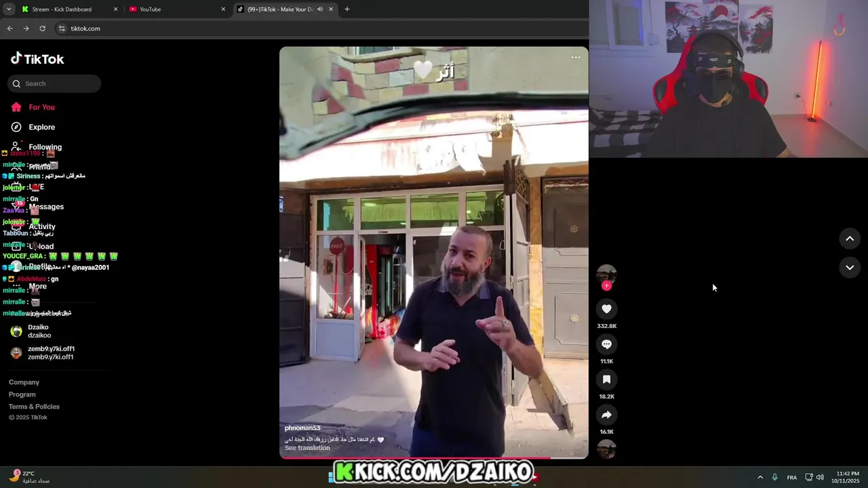
Task: Go to next video arrow
Action: coord(850,268)
